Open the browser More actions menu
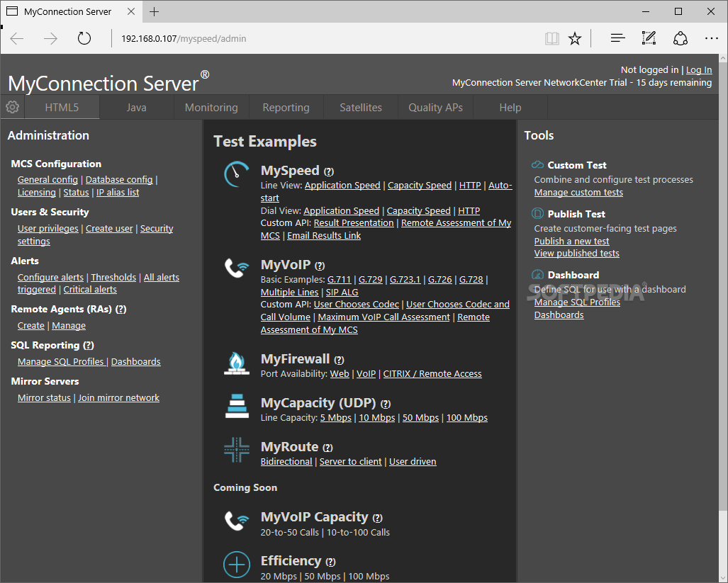Screen dimensions: 728x583 point(711,38)
